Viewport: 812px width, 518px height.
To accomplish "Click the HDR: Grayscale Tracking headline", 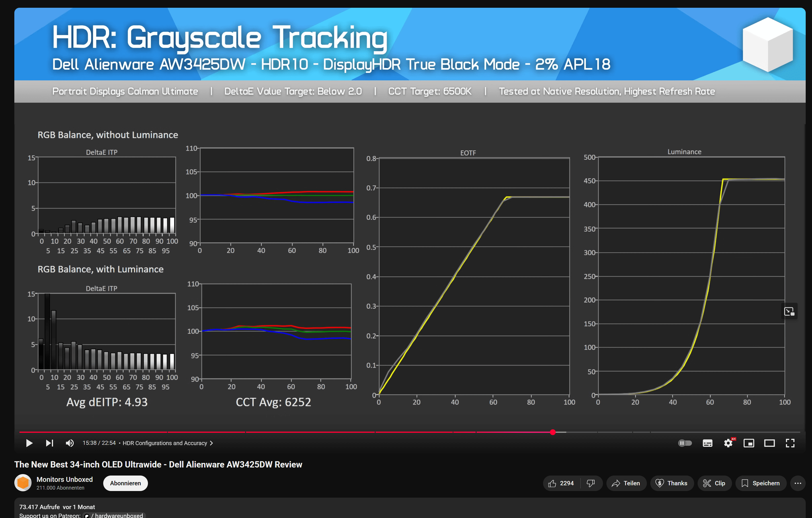I will [x=220, y=38].
